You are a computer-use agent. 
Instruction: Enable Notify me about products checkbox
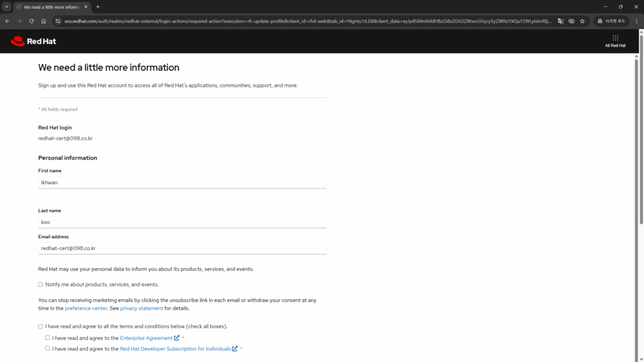pyautogui.click(x=41, y=285)
